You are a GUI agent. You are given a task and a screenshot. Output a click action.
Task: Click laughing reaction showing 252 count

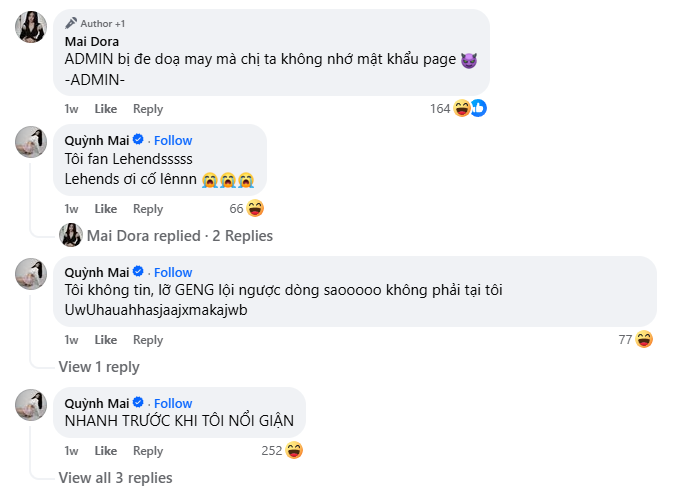pyautogui.click(x=294, y=450)
